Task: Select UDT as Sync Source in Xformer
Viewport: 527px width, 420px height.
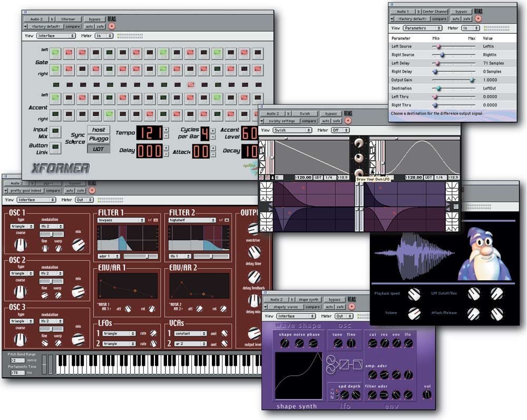Action: click(x=98, y=149)
